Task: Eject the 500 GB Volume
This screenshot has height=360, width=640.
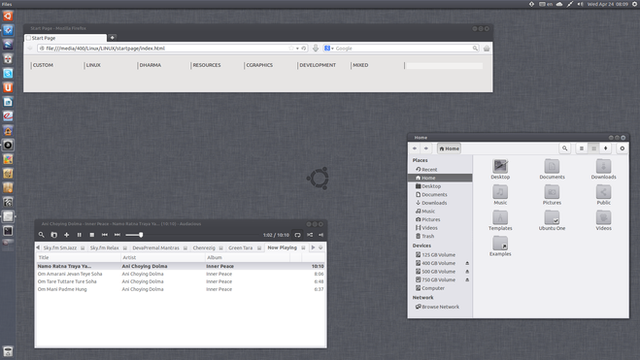Action: [x=467, y=271]
